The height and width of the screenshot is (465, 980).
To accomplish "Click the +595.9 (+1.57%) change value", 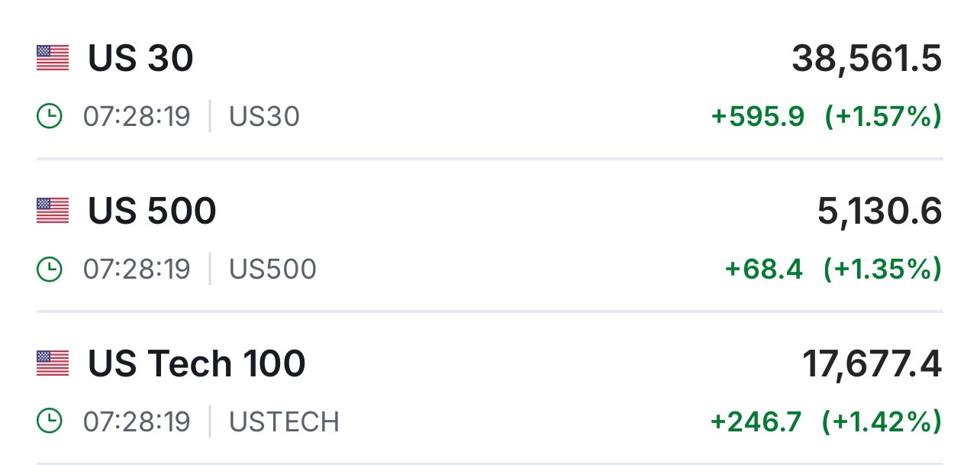I will pyautogui.click(x=826, y=117).
